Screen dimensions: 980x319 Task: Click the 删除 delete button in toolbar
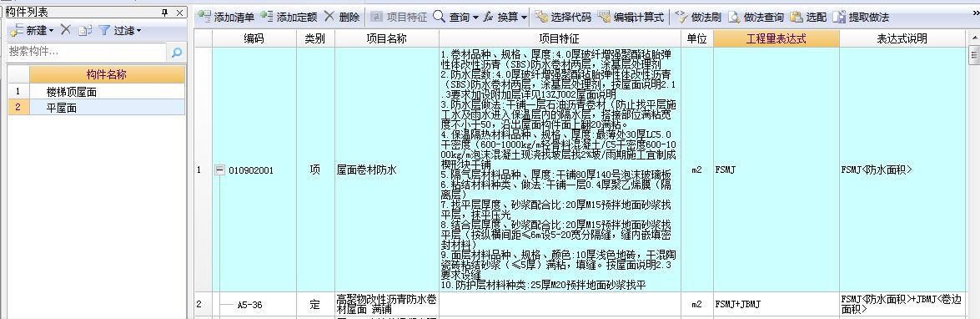coord(341,17)
